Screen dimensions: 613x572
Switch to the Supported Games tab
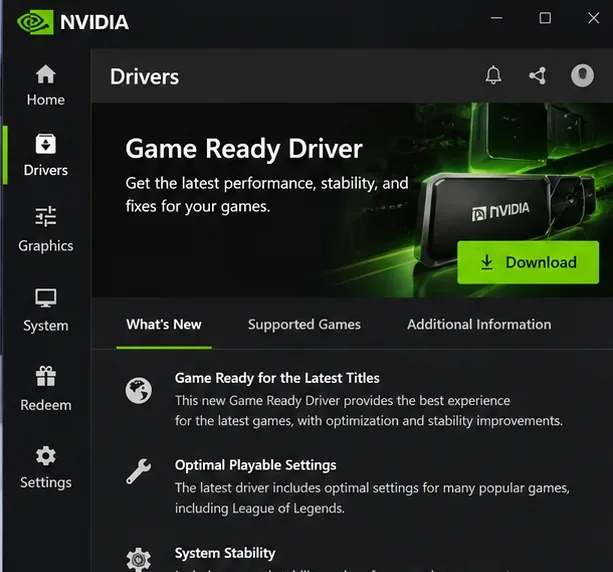tap(304, 325)
